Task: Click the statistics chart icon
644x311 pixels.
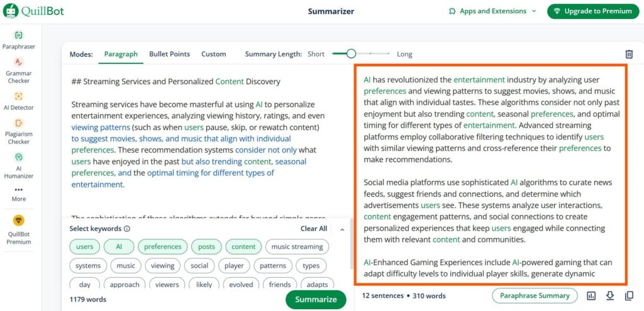Action: click(591, 296)
